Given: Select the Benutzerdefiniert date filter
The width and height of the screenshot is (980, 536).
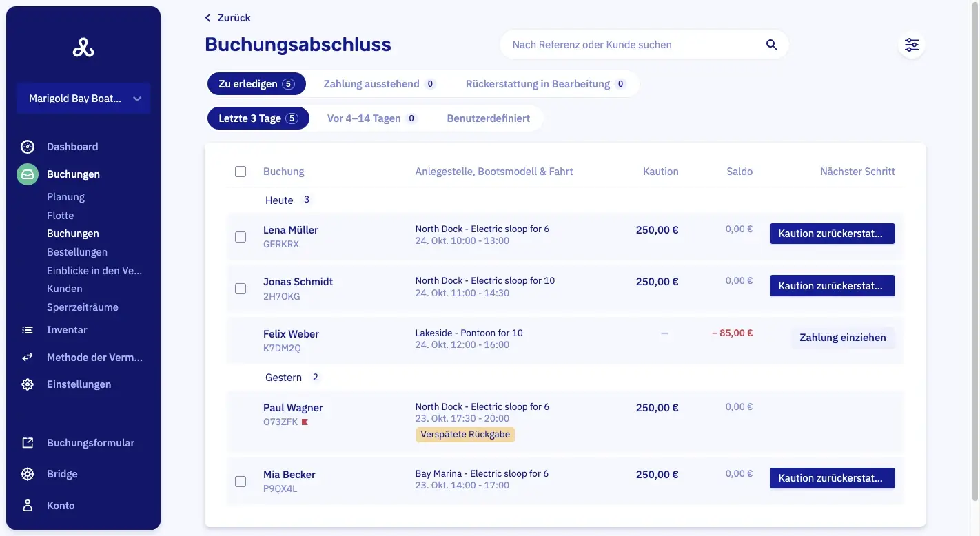Looking at the screenshot, I should click(489, 118).
